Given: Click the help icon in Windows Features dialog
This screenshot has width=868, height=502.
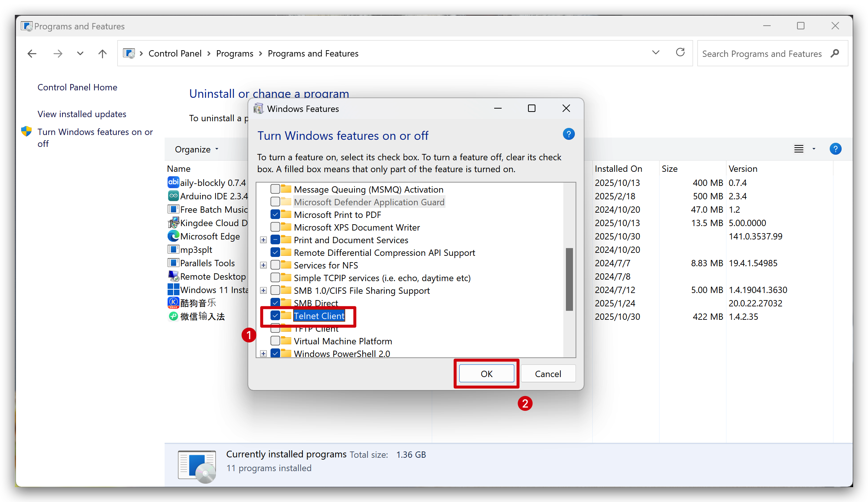Looking at the screenshot, I should 569,134.
